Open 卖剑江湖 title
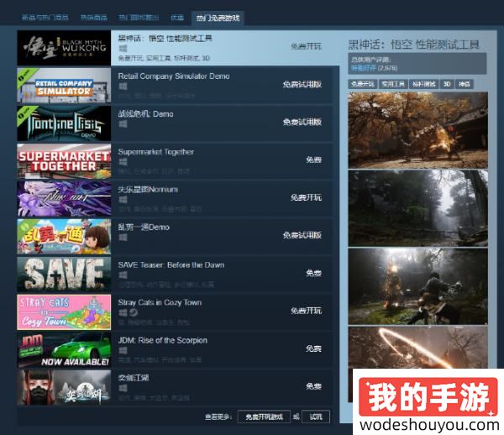 134,378
